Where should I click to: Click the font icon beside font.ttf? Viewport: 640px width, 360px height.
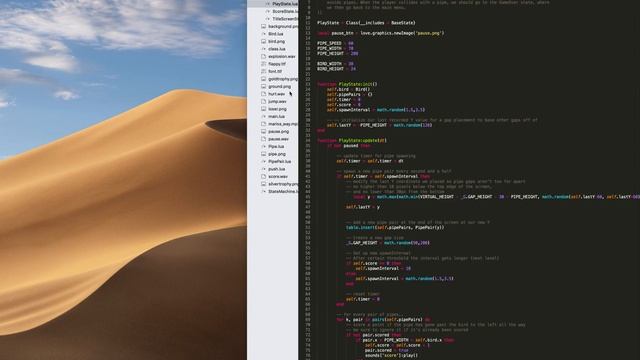264,71
